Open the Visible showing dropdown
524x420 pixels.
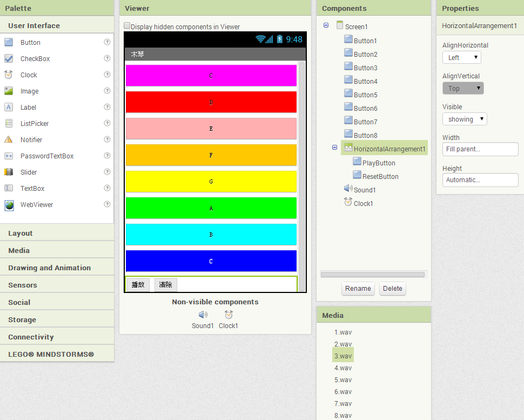(x=464, y=119)
